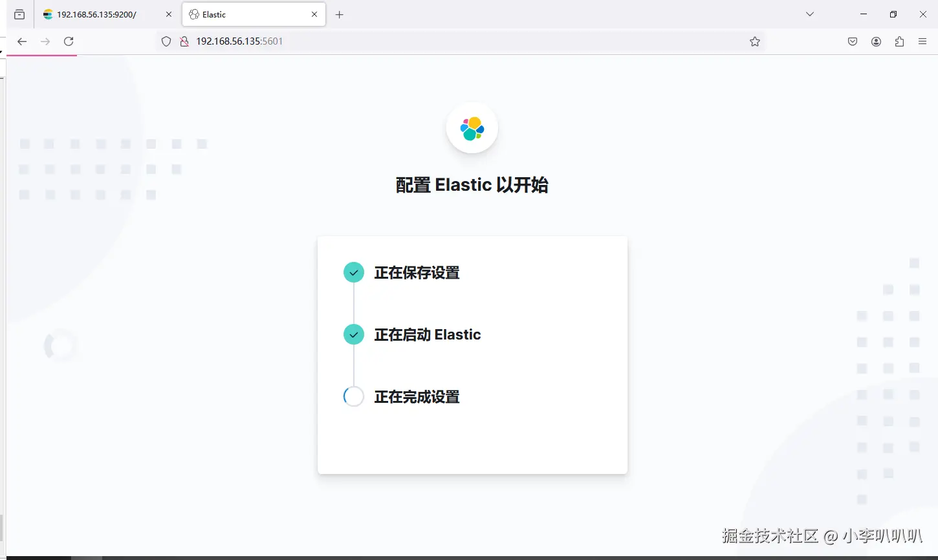Open the extensions puzzle icon
The height and width of the screenshot is (560, 938).
point(899,41)
